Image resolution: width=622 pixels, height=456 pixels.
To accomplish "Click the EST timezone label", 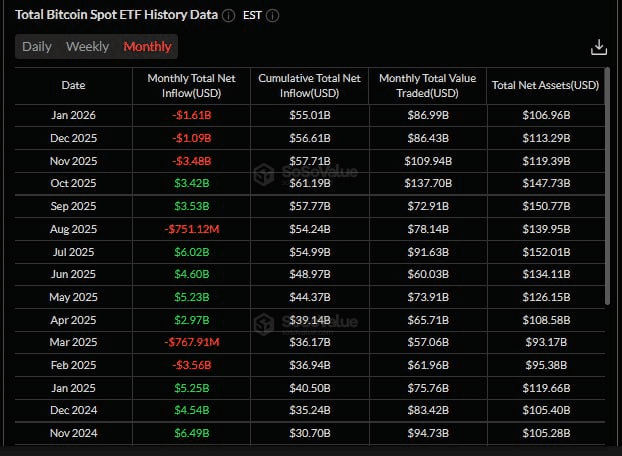I will coord(252,16).
